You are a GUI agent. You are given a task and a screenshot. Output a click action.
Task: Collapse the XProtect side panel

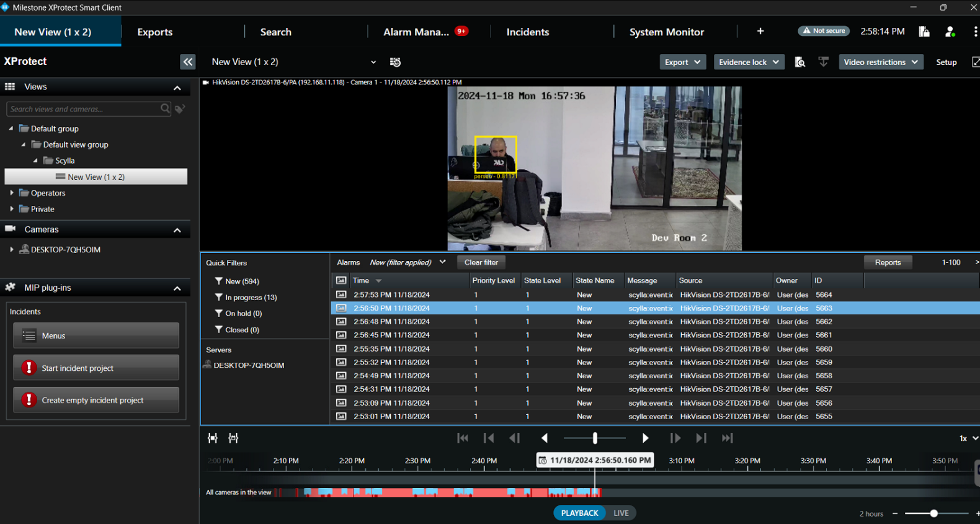point(187,62)
